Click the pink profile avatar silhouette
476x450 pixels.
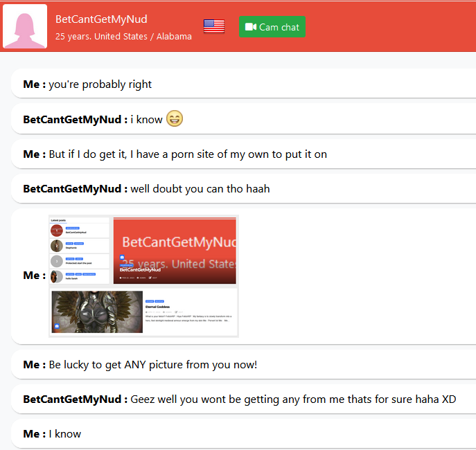click(25, 26)
